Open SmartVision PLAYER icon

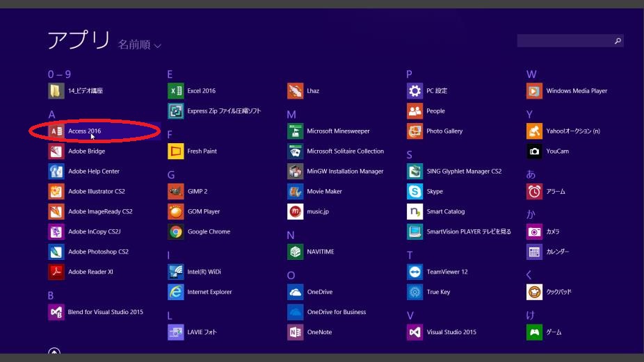click(x=414, y=231)
